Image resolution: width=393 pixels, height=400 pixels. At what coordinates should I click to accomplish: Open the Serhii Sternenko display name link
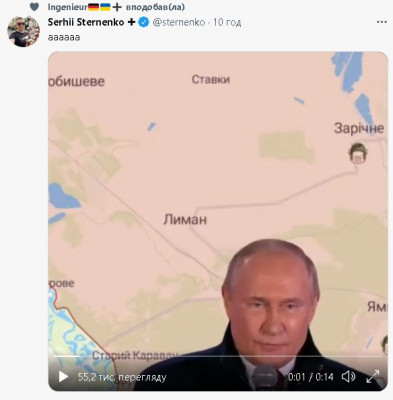point(86,22)
